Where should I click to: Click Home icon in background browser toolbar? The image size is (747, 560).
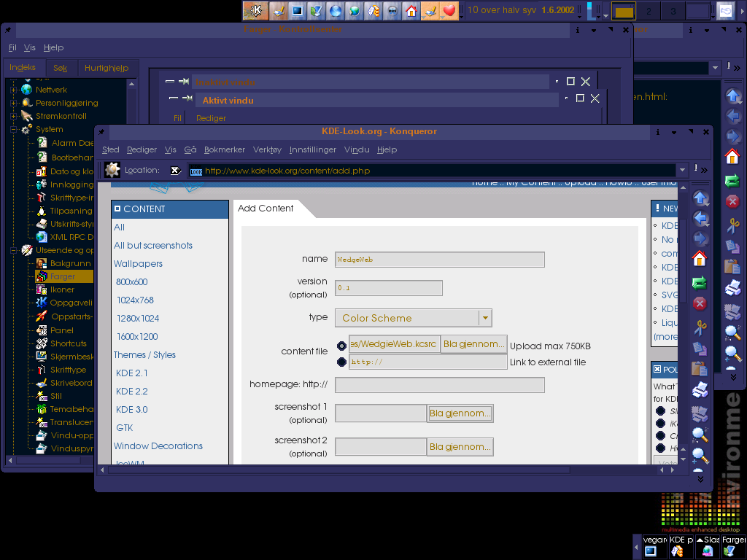click(x=732, y=157)
